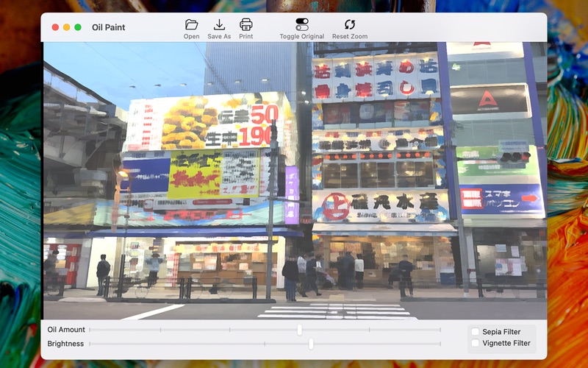This screenshot has width=588, height=368.
Task: Click the Oil Amount slider handle
Action: click(299, 330)
